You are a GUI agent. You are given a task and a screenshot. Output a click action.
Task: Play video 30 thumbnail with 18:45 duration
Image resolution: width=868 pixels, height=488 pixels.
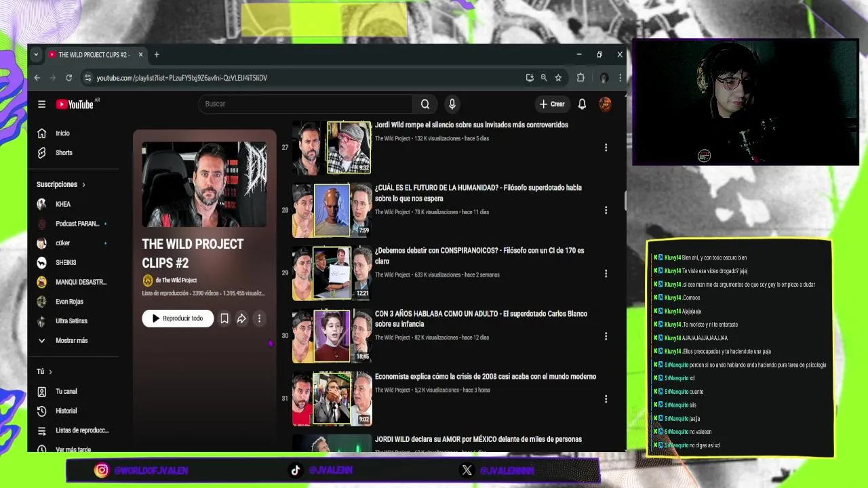click(x=332, y=337)
